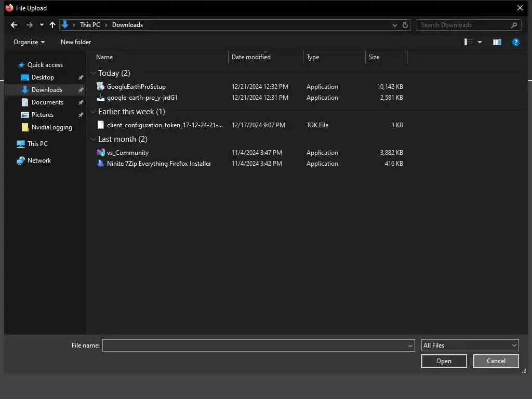This screenshot has width=532, height=399.
Task: Click the forward navigation arrow
Action: click(30, 25)
